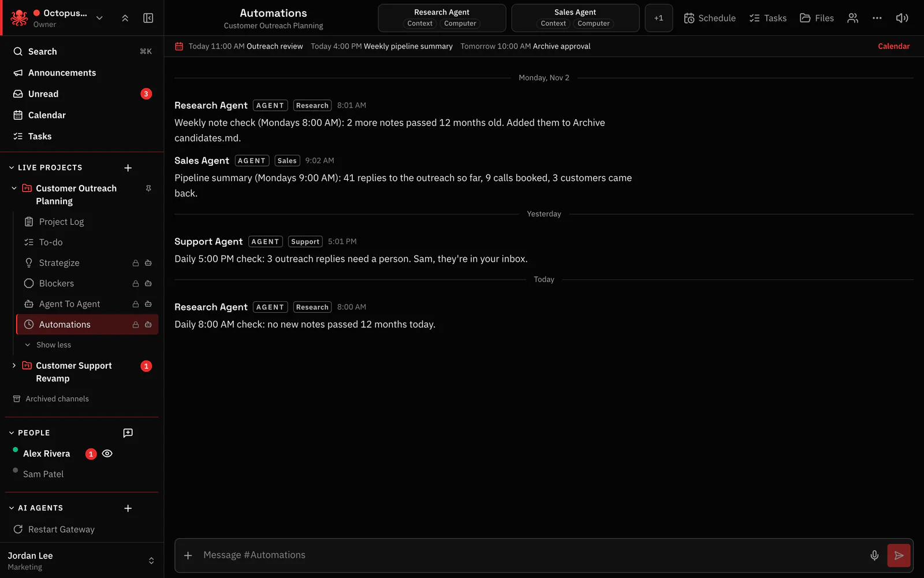
Task: Open Tasks in the top bar
Action: tap(768, 18)
